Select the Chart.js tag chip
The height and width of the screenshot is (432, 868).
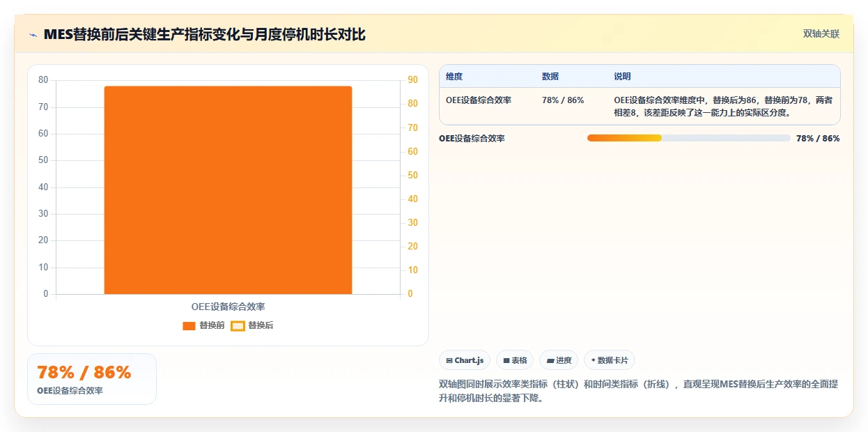click(x=465, y=360)
